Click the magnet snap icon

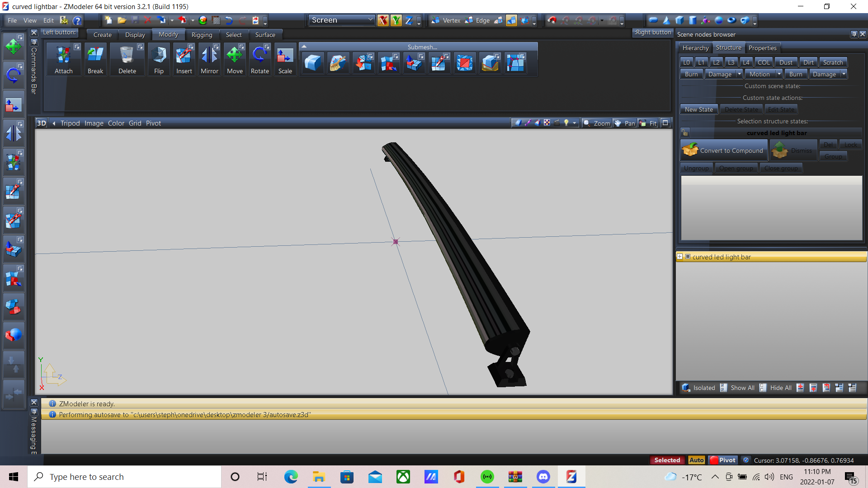click(552, 20)
